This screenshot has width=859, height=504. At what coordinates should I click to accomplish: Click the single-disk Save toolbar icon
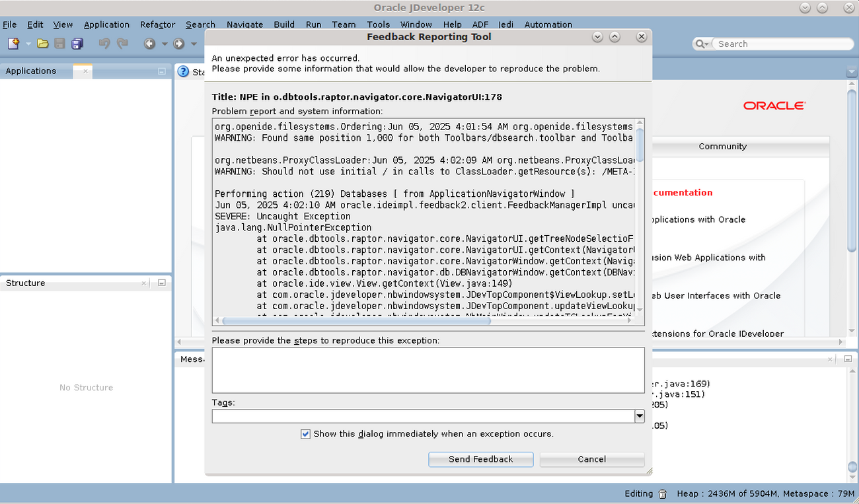[x=59, y=44]
